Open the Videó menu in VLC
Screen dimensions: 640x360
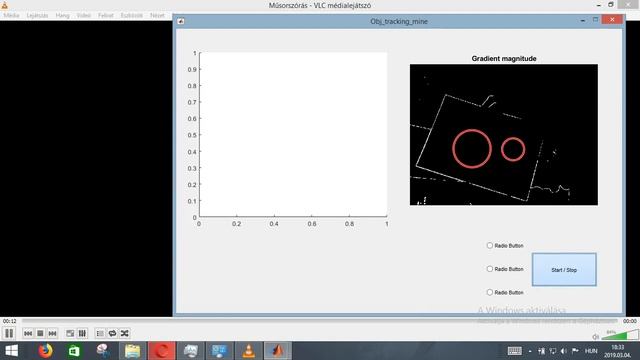click(x=84, y=16)
